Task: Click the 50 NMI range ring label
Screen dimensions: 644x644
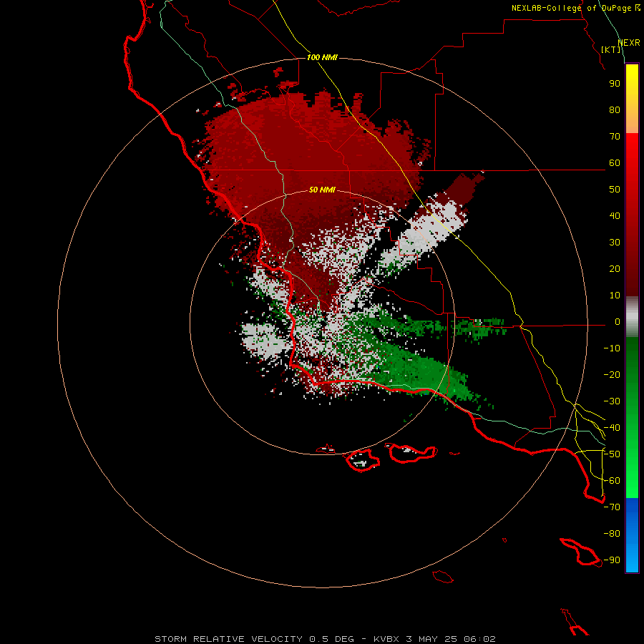Action: point(322,190)
